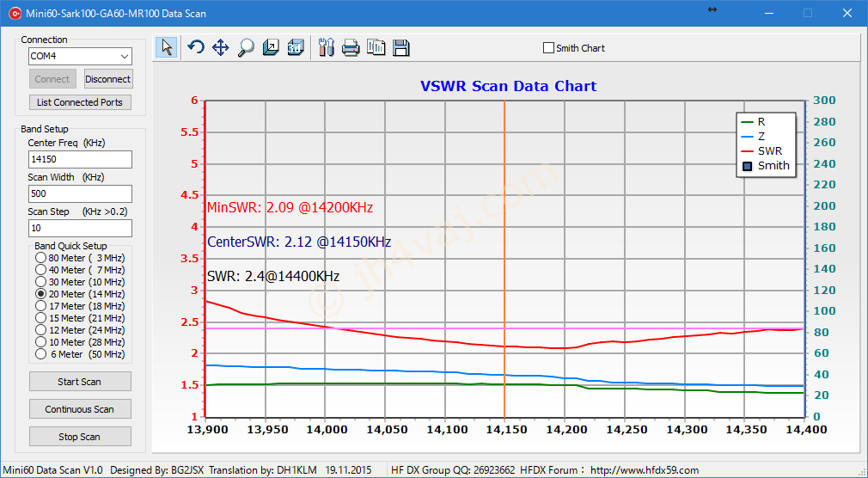The width and height of the screenshot is (868, 478).
Task: Click the CenterSWR 2.12 @14150KHz annotation
Action: 299,242
